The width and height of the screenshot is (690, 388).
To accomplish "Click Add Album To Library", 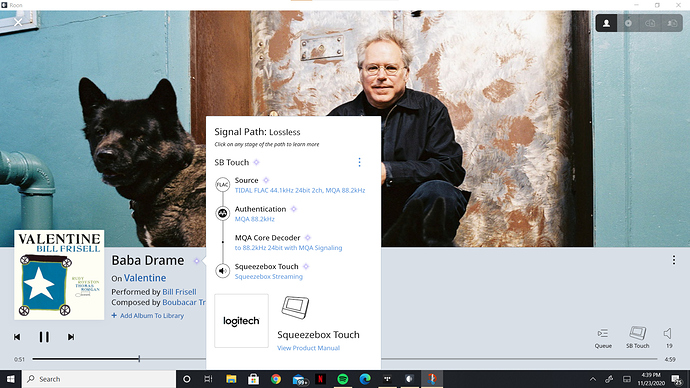I will pos(148,315).
